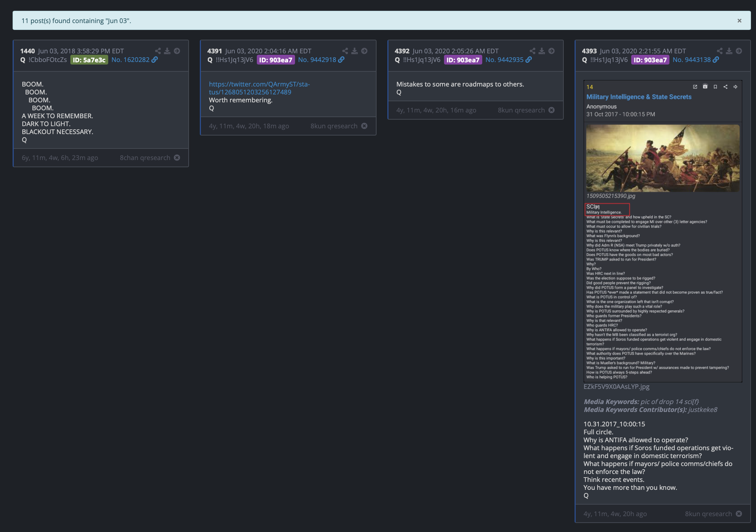
Task: Open the No. 1620282 post link
Action: click(130, 60)
